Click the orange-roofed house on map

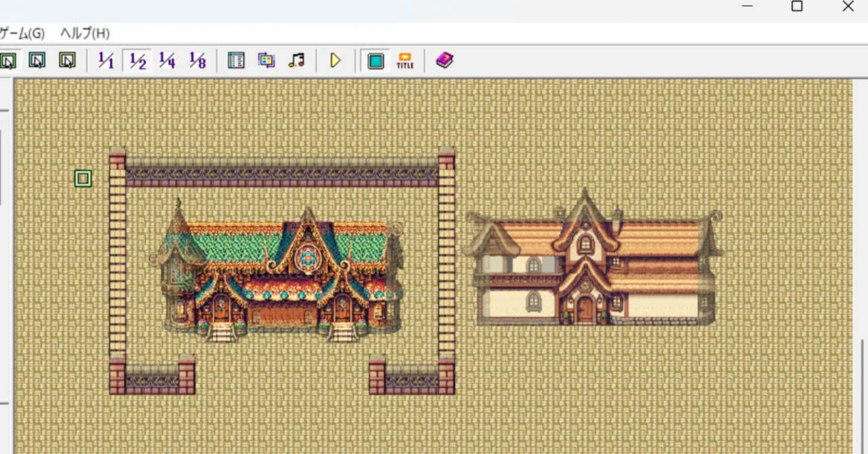pos(593,259)
